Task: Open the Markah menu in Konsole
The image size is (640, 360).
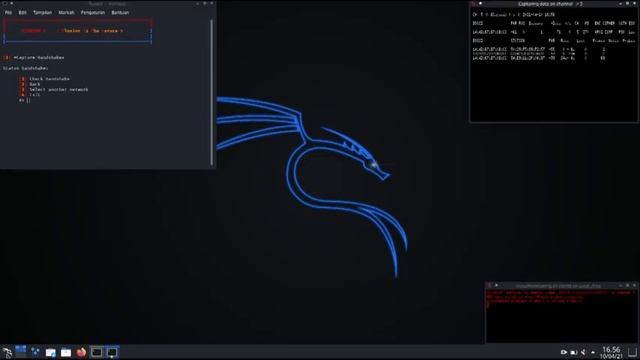Action: pyautogui.click(x=66, y=13)
